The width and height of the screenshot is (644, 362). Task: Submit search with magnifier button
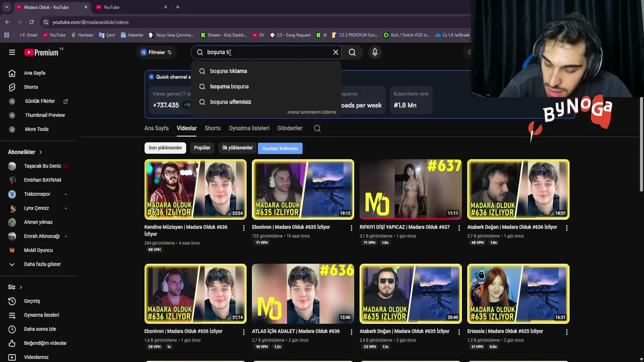pyautogui.click(x=352, y=52)
